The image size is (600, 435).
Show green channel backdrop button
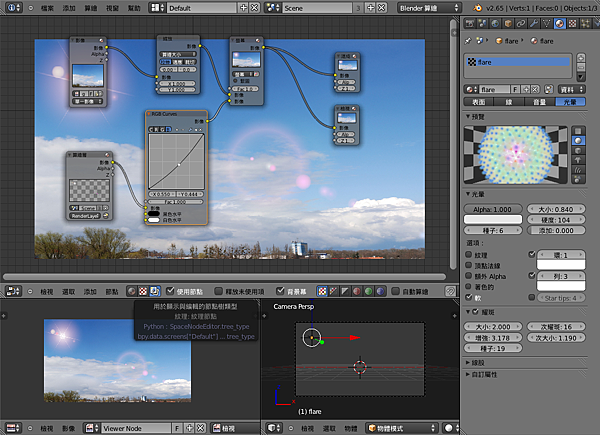click(x=368, y=292)
